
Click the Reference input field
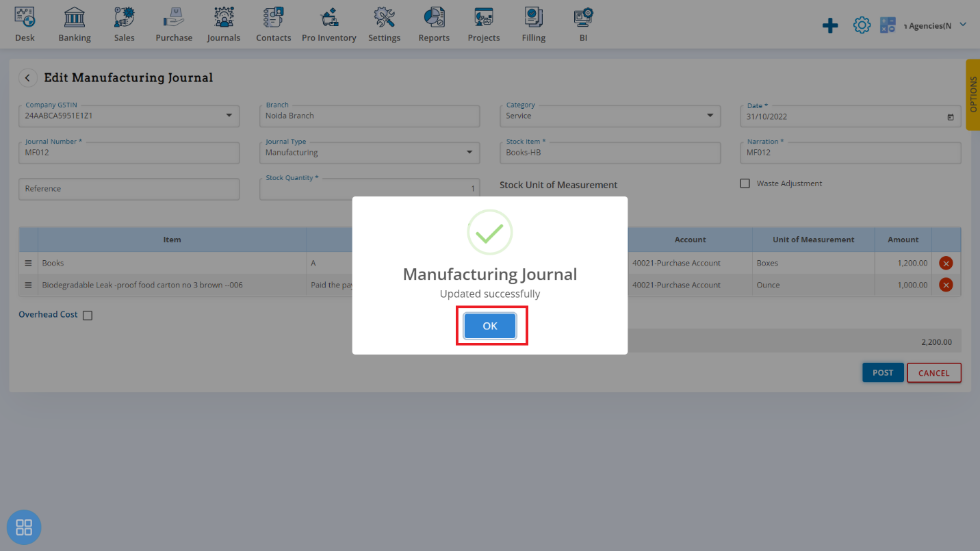click(x=129, y=189)
